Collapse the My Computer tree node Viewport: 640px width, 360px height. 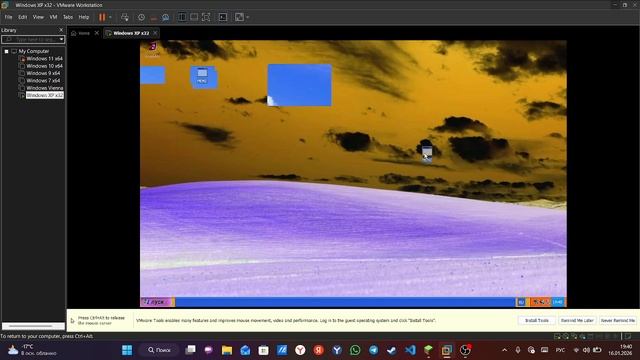click(7, 51)
